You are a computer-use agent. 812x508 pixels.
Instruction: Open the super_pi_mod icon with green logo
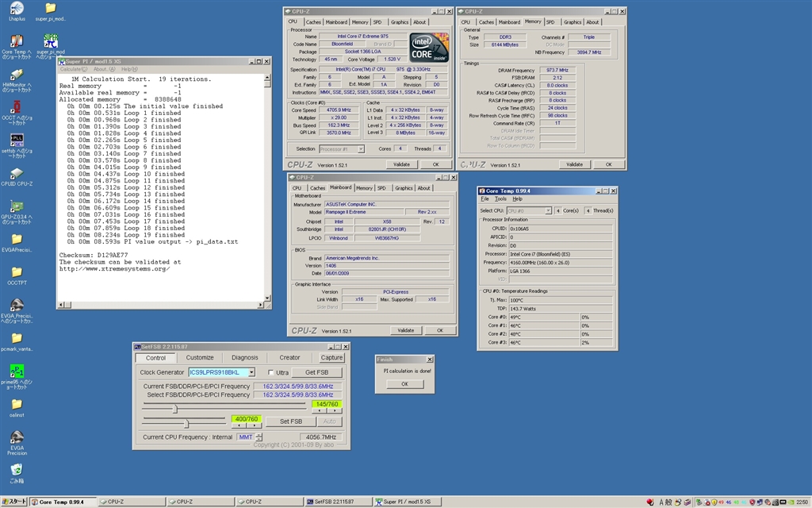coord(51,40)
